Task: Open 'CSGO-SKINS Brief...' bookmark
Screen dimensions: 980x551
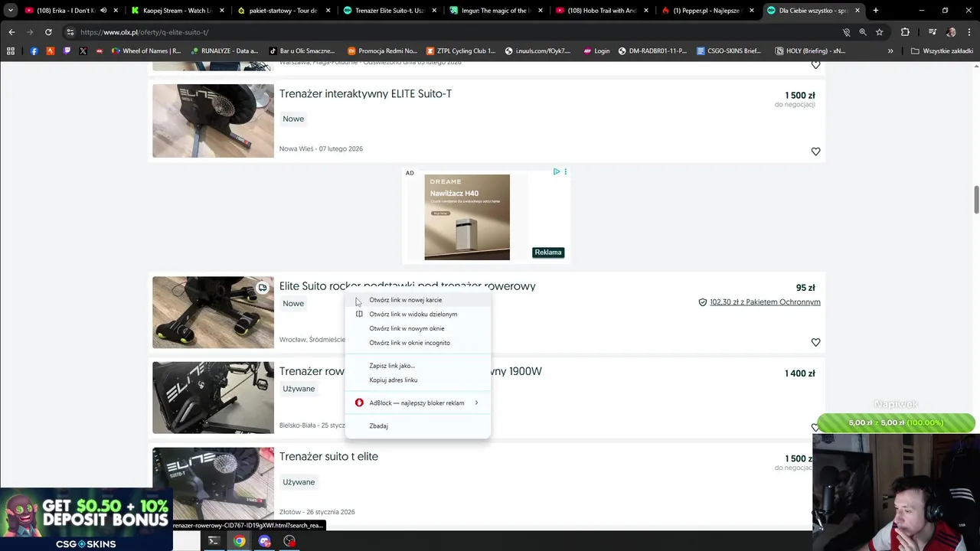Action: [x=729, y=51]
